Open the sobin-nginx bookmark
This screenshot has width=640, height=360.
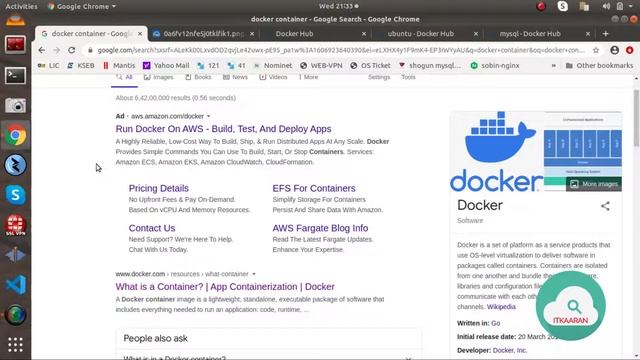coord(495,65)
